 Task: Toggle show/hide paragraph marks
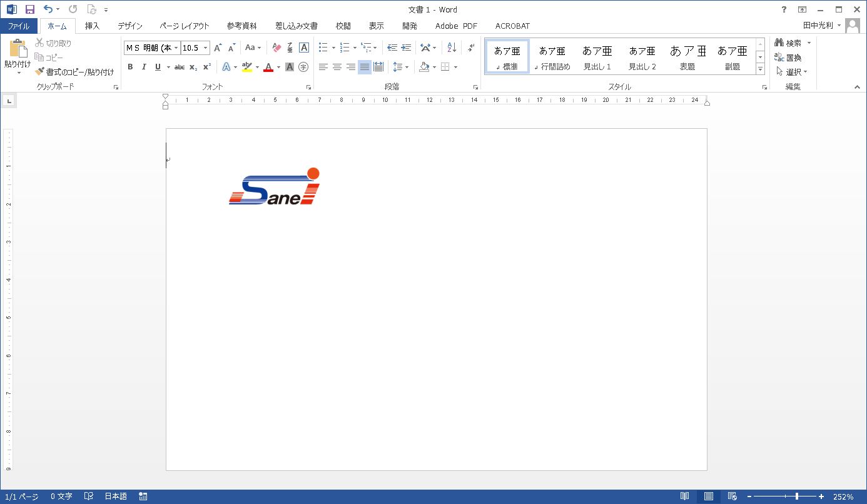click(x=471, y=48)
